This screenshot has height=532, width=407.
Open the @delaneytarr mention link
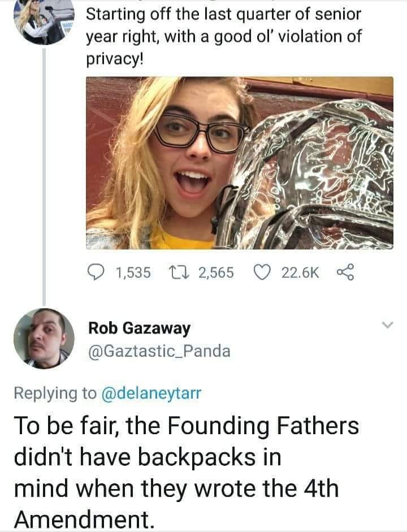pyautogui.click(x=150, y=393)
